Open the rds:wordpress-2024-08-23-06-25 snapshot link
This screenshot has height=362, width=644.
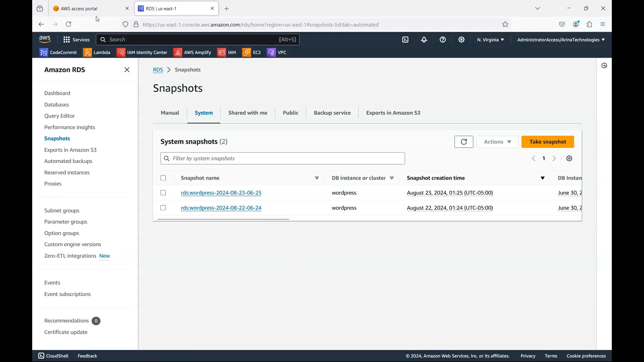coord(221,193)
